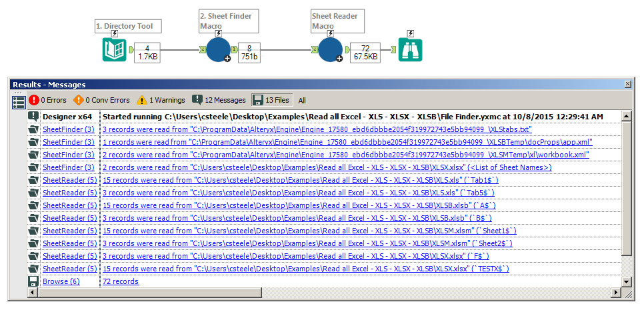Show All result messages
Screen dimensions: 644x312
tap(302, 101)
